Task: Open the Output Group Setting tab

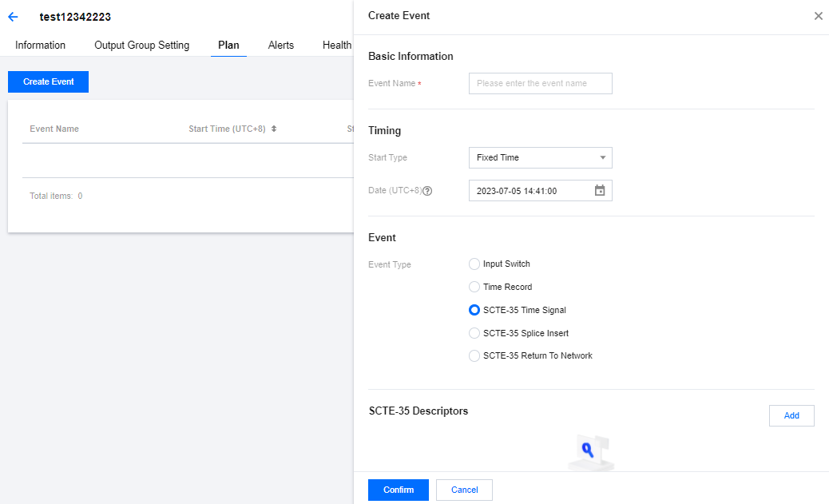Action: 141,46
